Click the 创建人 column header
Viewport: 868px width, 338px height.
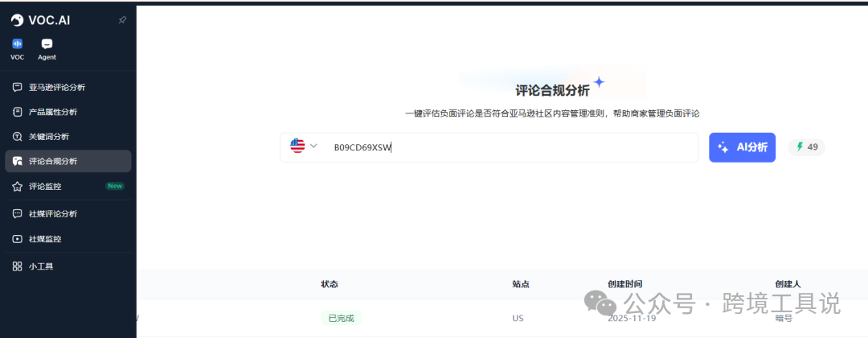788,284
